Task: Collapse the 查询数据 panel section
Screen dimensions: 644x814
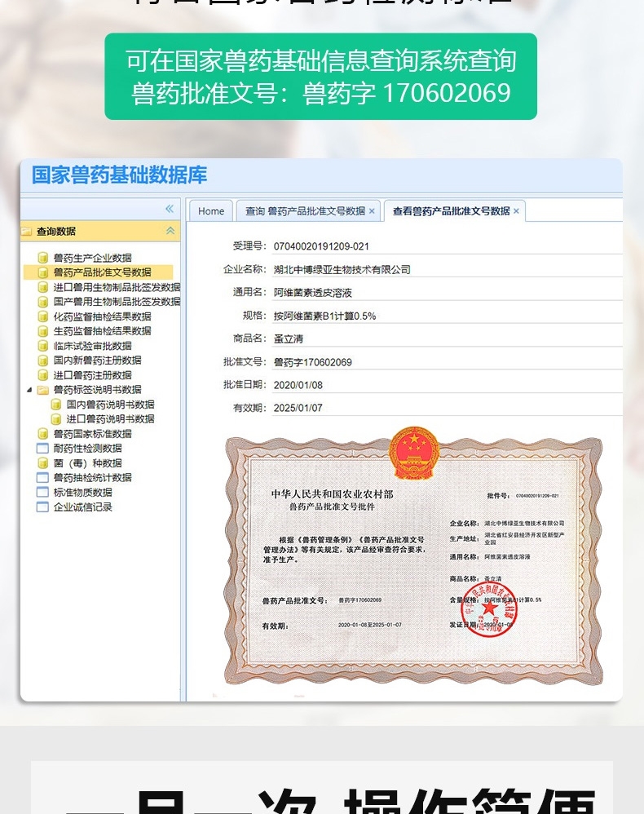Action: (170, 231)
